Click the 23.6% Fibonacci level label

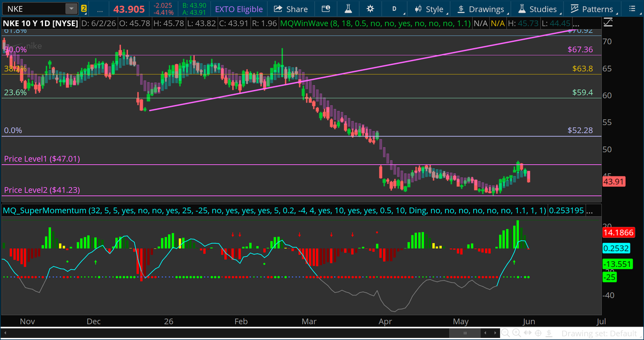coord(15,92)
